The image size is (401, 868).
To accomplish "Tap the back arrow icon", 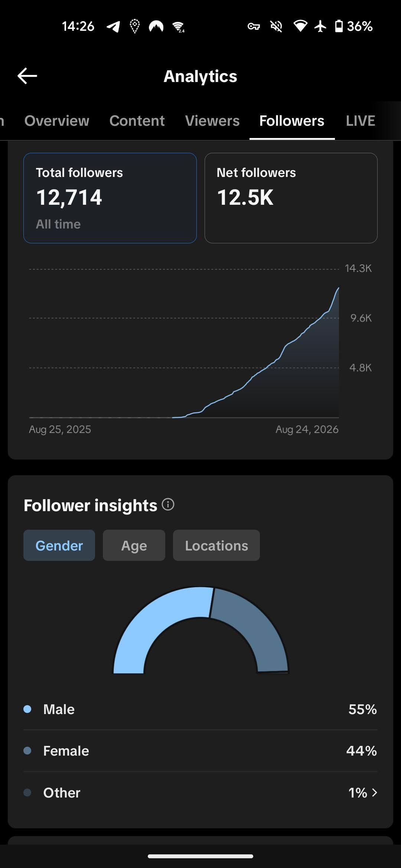I will click(27, 76).
